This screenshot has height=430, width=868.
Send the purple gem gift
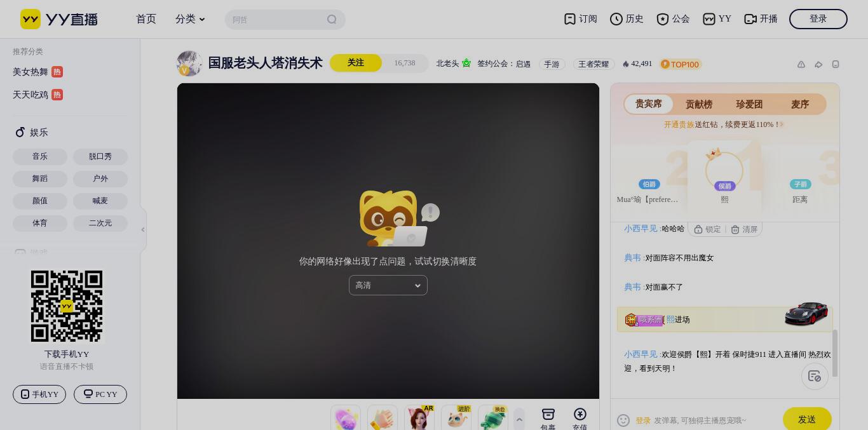click(x=346, y=418)
